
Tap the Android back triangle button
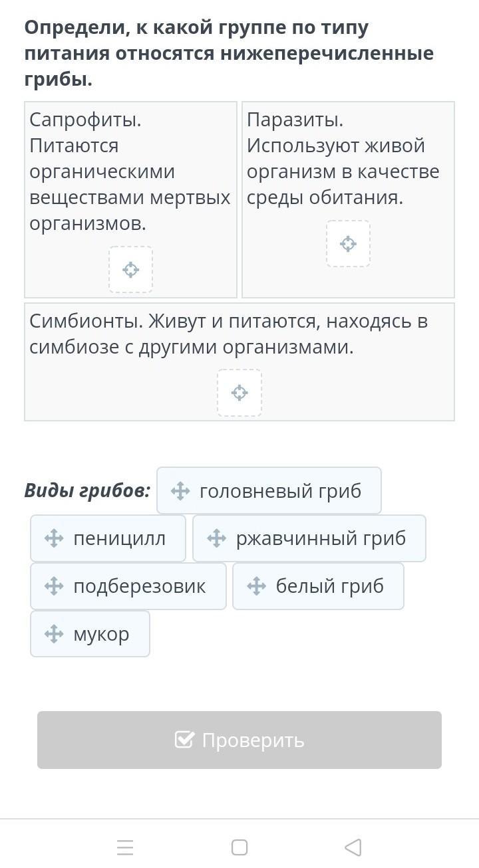coord(353,847)
